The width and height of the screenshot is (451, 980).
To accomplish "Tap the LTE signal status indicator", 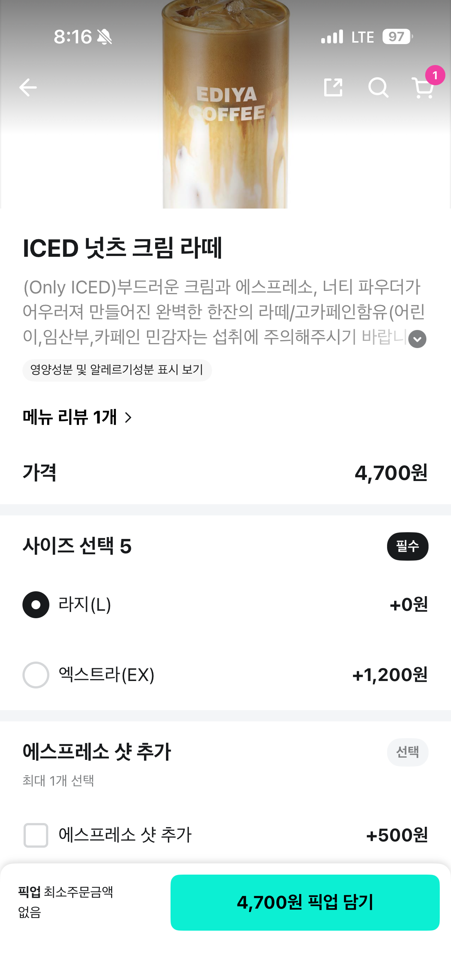I will pos(362,37).
